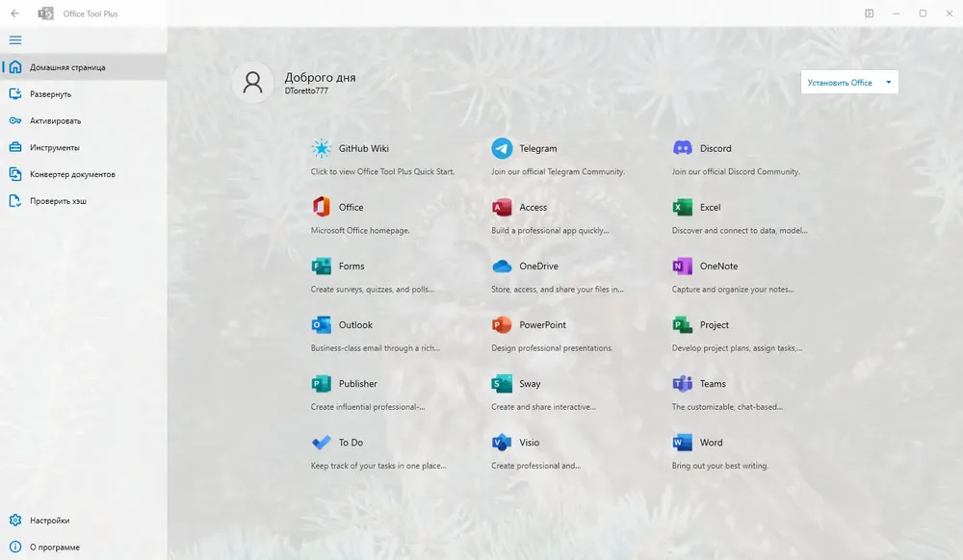Screen dimensions: 963x560
Task: Click the Office Tool Plus logo icon
Action: tap(45, 13)
